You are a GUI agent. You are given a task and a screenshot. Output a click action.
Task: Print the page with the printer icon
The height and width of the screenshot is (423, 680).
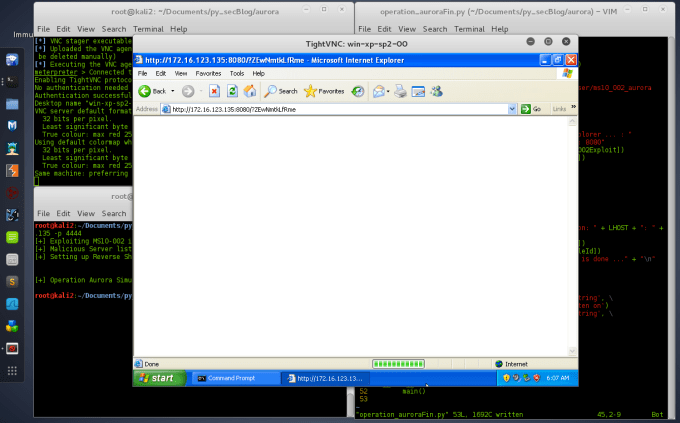tap(400, 91)
